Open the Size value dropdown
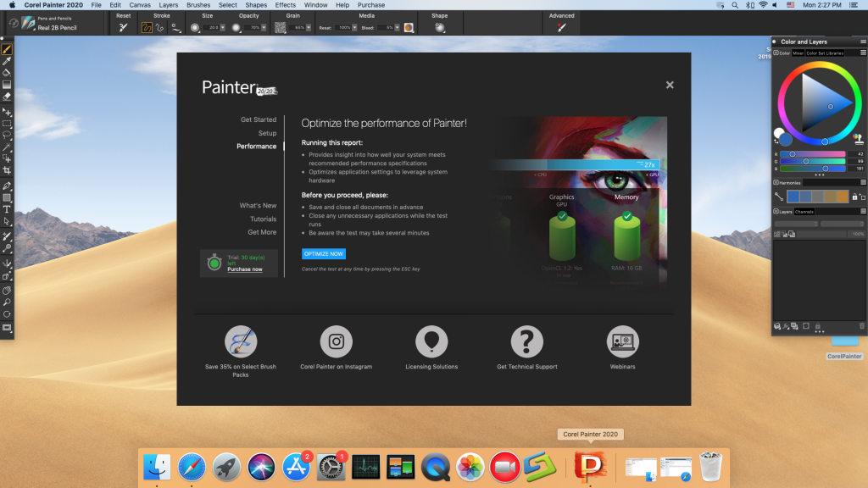Viewport: 868px width, 488px height. click(x=223, y=28)
